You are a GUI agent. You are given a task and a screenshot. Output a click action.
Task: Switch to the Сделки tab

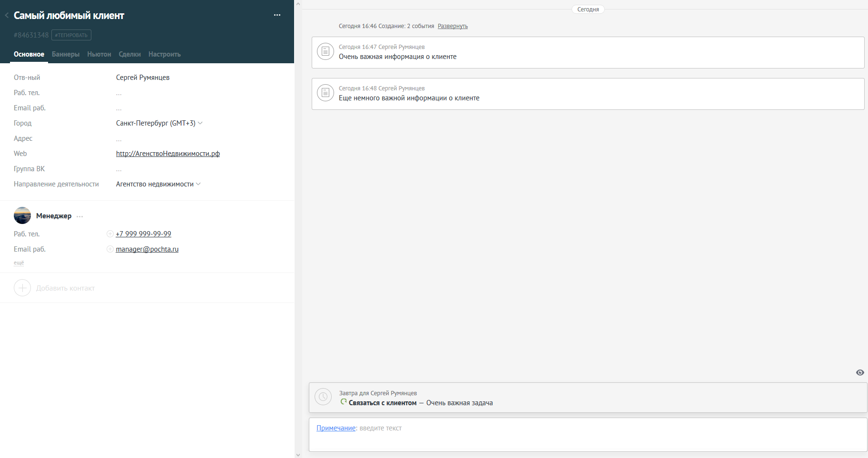click(x=130, y=54)
